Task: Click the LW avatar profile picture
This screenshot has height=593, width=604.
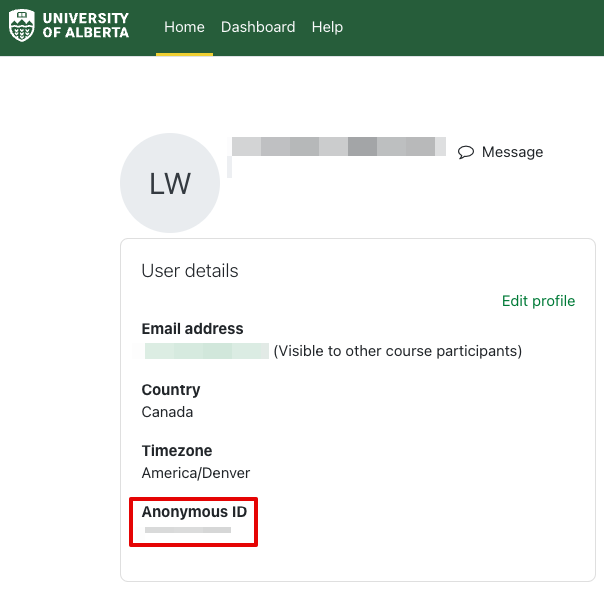Action: (x=170, y=184)
